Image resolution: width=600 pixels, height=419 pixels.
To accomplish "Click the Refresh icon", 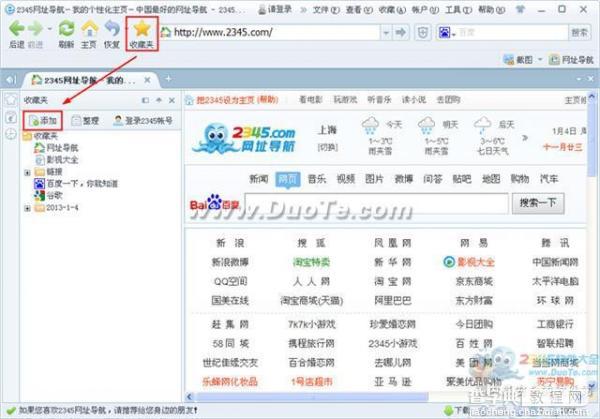I will click(x=66, y=29).
